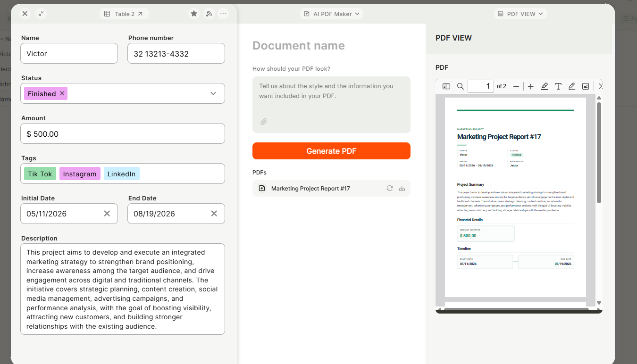
Task: Select the PDF add text tool
Action: (558, 86)
